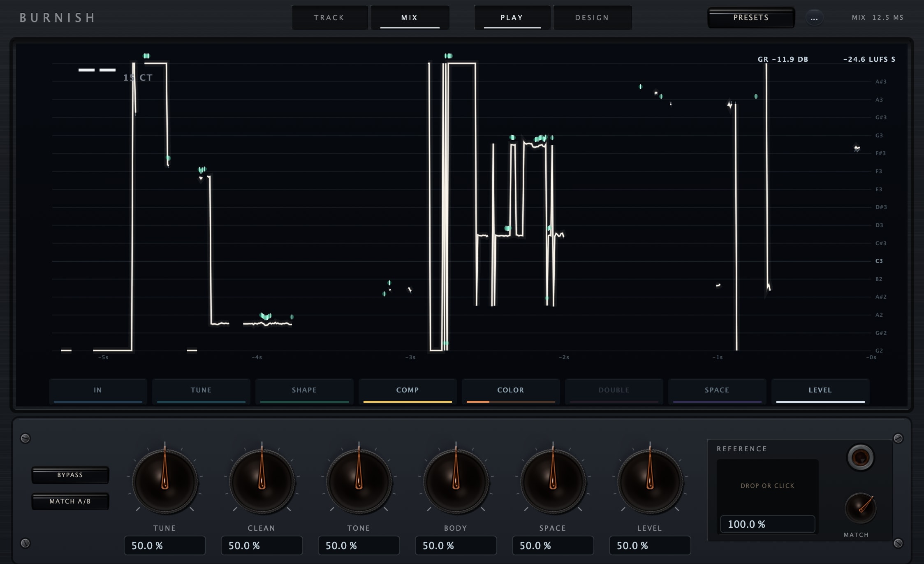Toggle the SHAPE module
This screenshot has height=564, width=924.
click(304, 391)
